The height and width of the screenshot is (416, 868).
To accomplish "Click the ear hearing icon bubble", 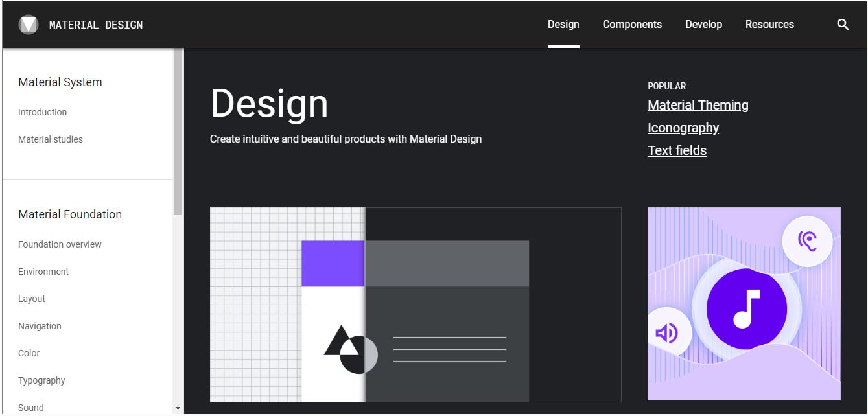I will point(807,241).
